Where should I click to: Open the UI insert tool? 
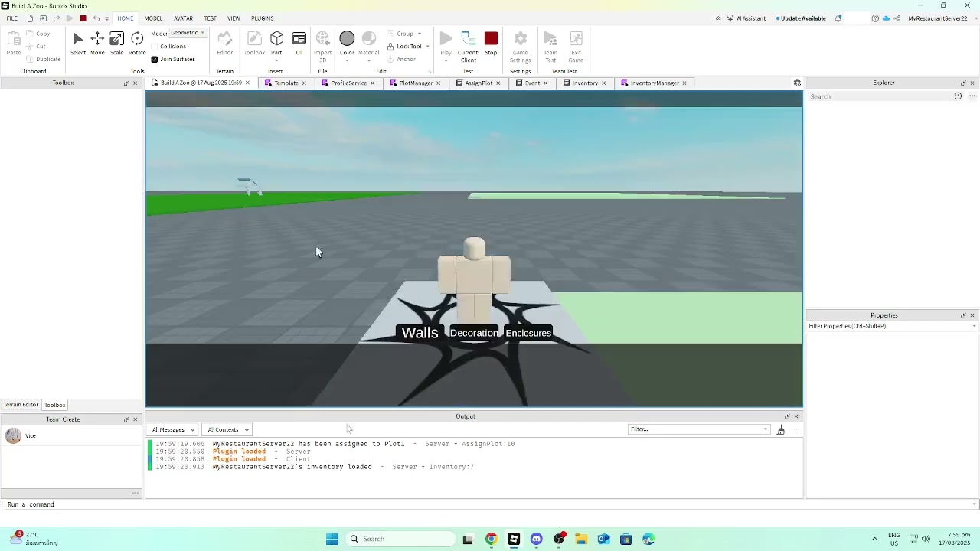tap(299, 44)
